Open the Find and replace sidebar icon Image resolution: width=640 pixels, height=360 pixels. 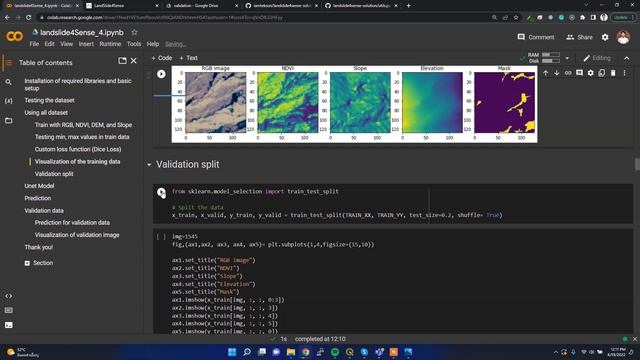tap(8, 82)
